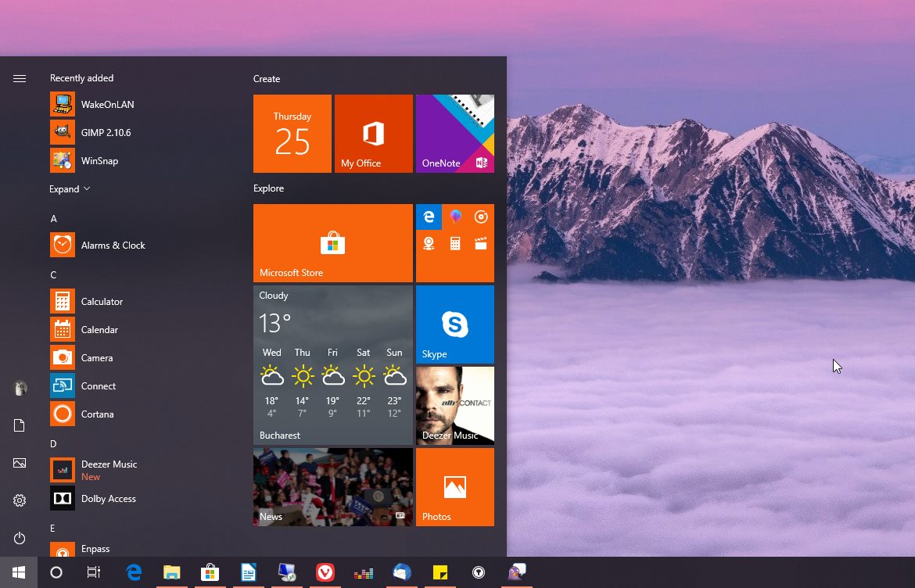Open File Explorer from the taskbar
Viewport: 915px width, 588px height.
pyautogui.click(x=171, y=572)
